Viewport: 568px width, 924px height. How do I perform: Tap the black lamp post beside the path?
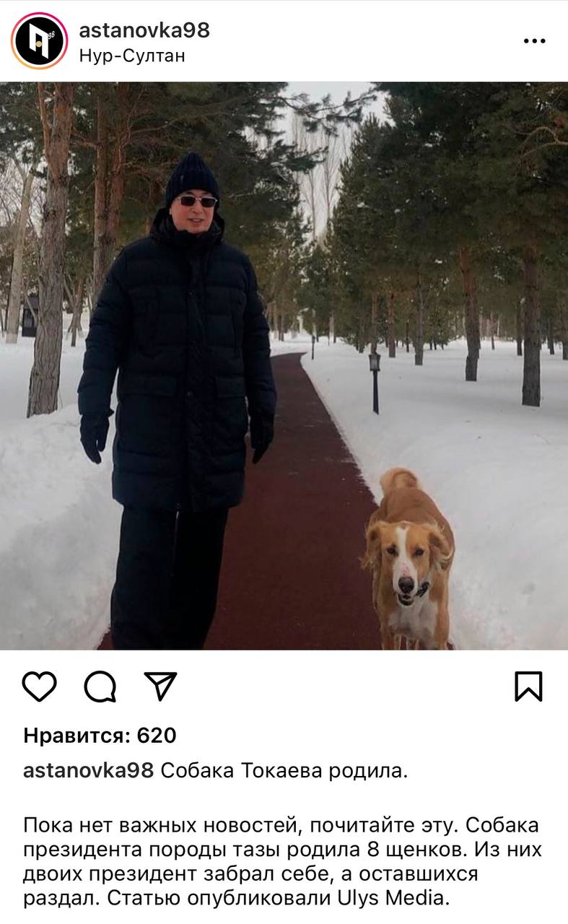[375, 382]
